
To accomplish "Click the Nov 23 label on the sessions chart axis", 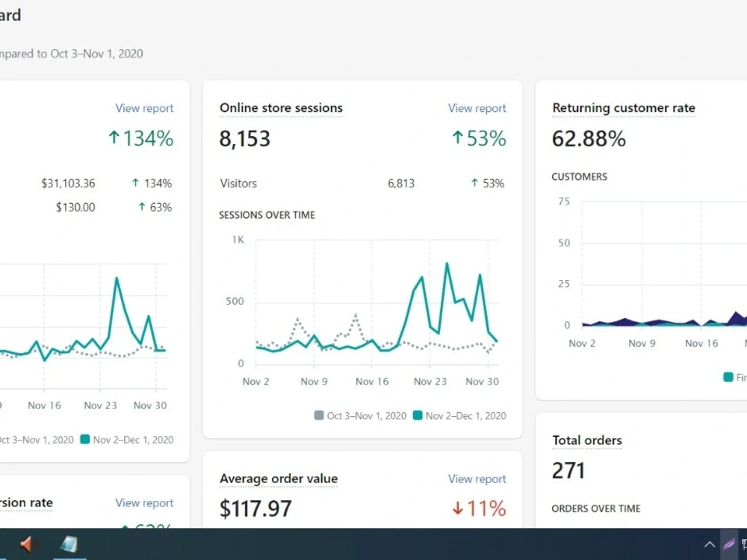I will click(430, 382).
